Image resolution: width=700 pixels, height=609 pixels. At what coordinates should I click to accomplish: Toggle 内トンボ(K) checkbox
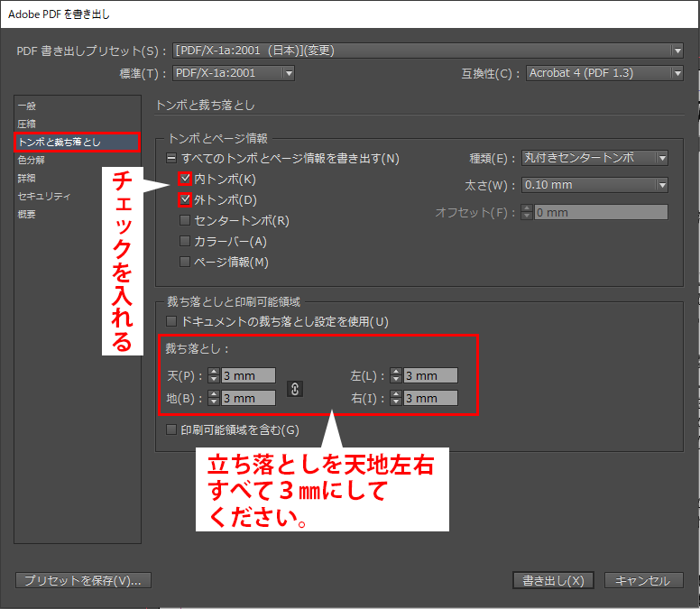[x=185, y=179]
